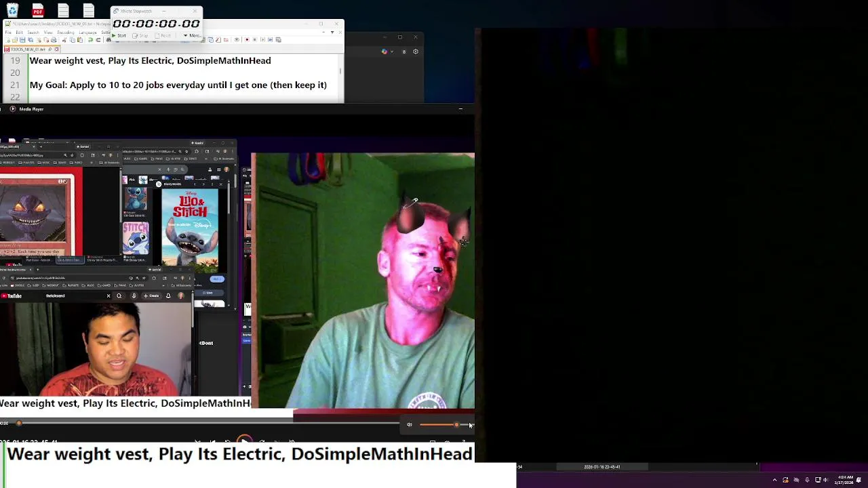
Task: Click the webcam feed of man in video
Action: coord(363,280)
